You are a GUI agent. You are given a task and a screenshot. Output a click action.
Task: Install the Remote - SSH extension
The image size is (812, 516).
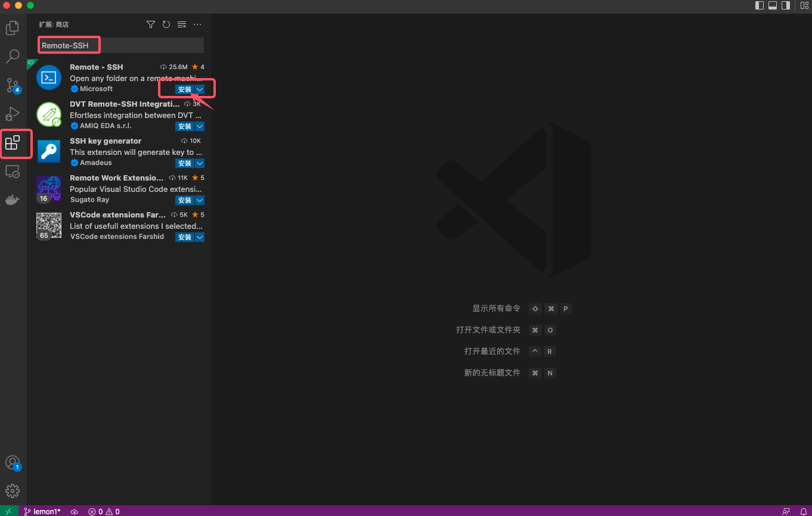point(184,89)
